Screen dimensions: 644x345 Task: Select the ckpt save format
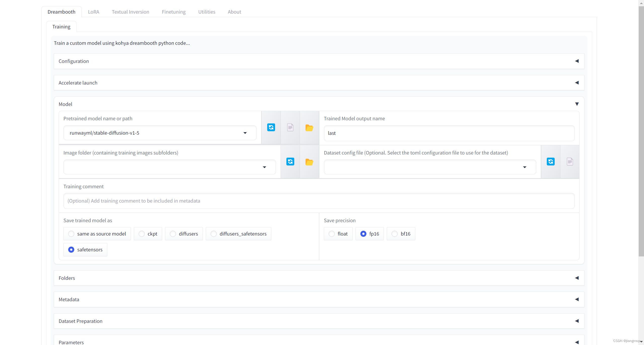(142, 234)
